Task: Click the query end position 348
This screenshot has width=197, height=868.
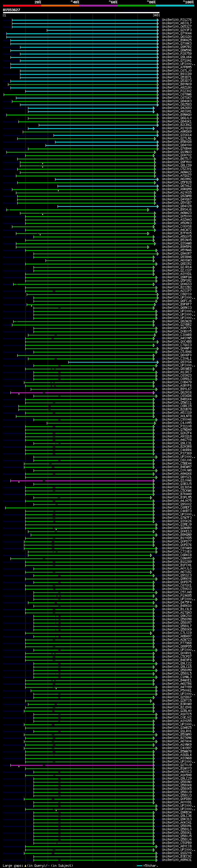Action: pos(155,15)
